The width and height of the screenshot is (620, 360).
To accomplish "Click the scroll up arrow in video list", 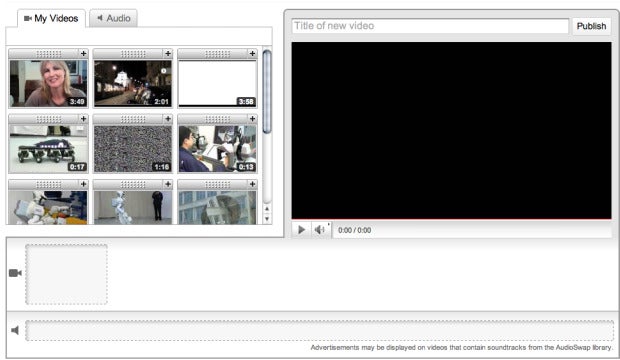I will tap(267, 209).
